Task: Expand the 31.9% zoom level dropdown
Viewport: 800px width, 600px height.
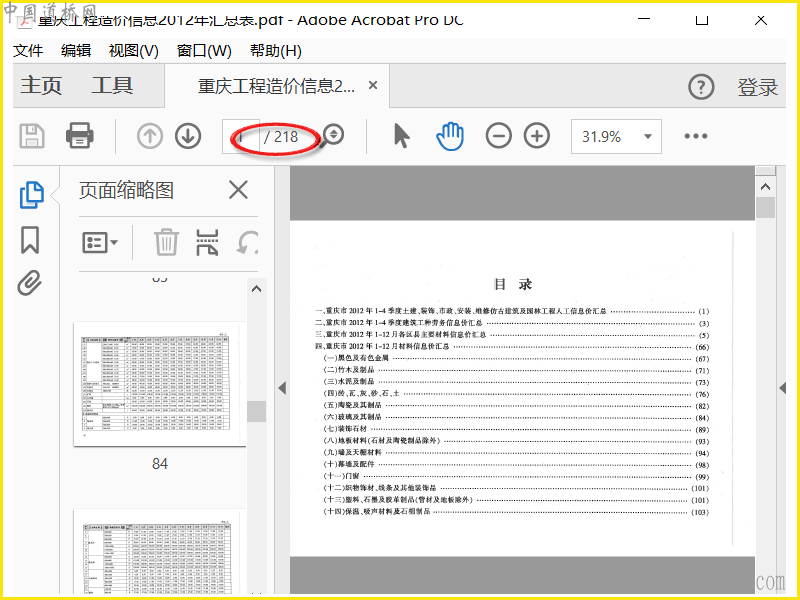Action: click(647, 136)
